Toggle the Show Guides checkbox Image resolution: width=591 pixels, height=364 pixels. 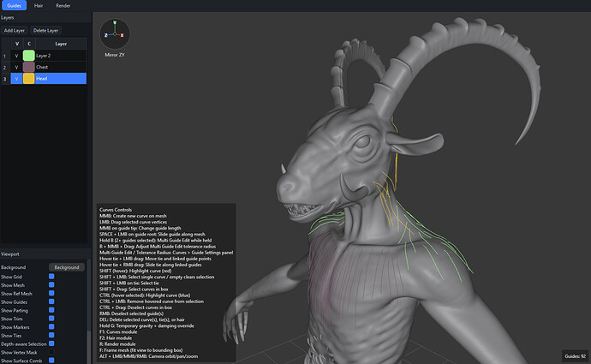point(51,301)
